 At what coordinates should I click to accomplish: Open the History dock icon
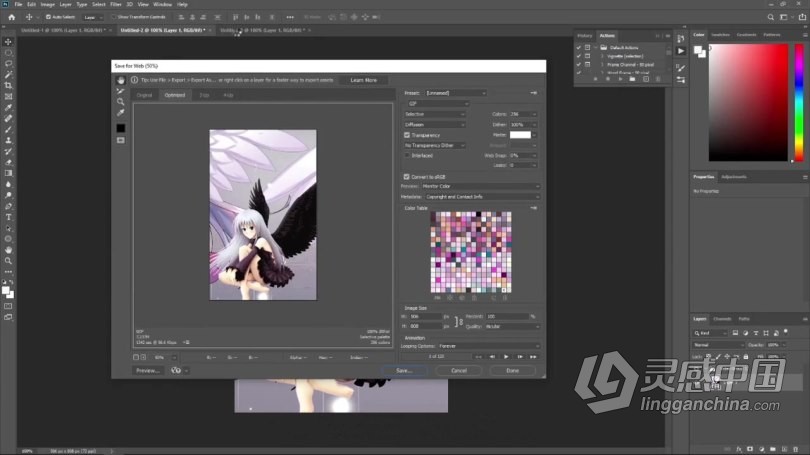click(x=681, y=39)
